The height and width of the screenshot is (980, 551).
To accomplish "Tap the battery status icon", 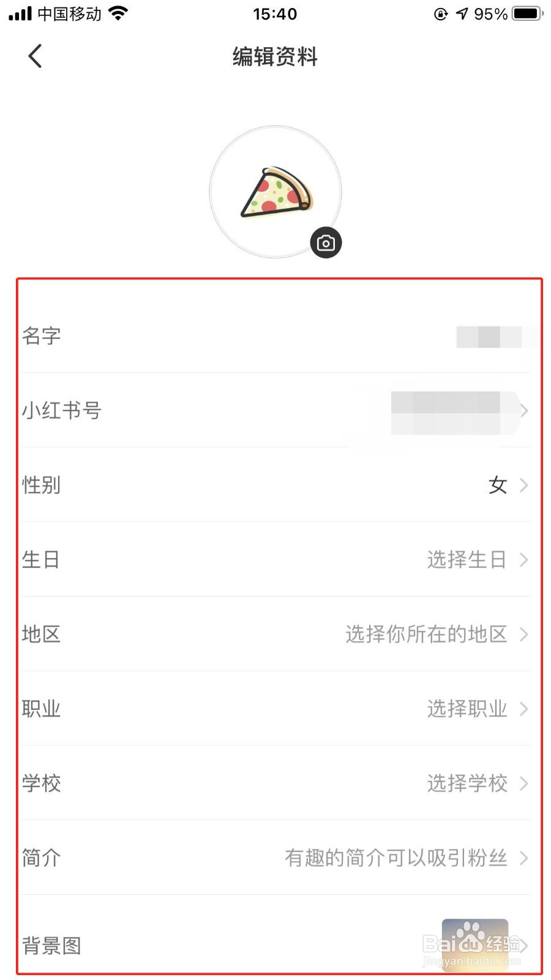I will pyautogui.click(x=527, y=13).
